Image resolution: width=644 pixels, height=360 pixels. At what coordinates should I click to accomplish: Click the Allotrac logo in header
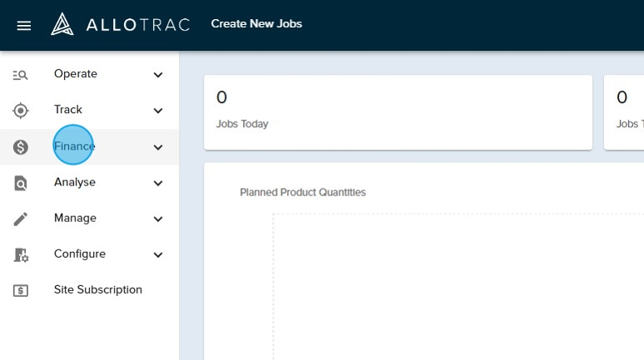pyautogui.click(x=121, y=24)
